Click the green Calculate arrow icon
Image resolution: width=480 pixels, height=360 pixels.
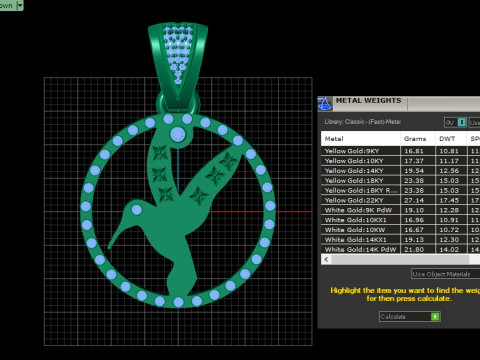pos(435,316)
